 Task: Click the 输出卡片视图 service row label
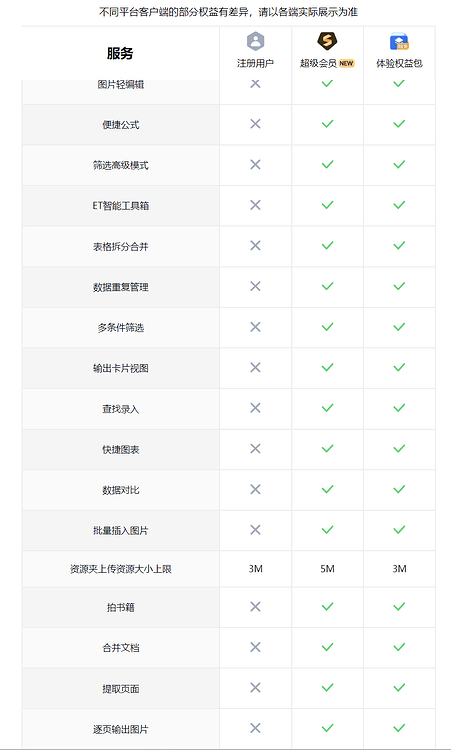[121, 368]
